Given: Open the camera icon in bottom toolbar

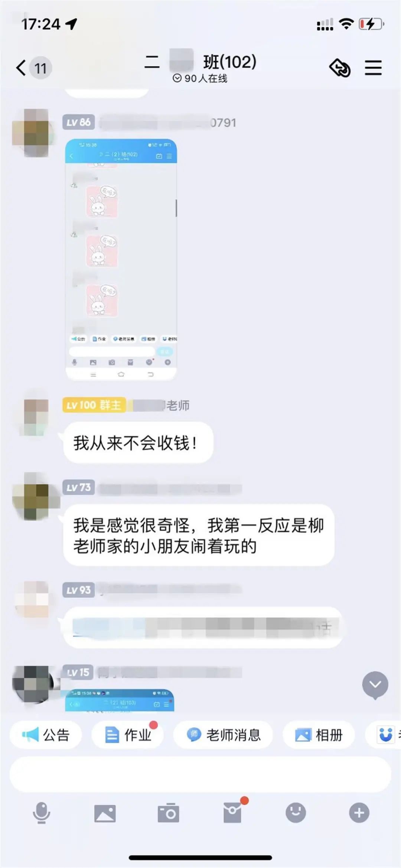Looking at the screenshot, I should point(168,813).
